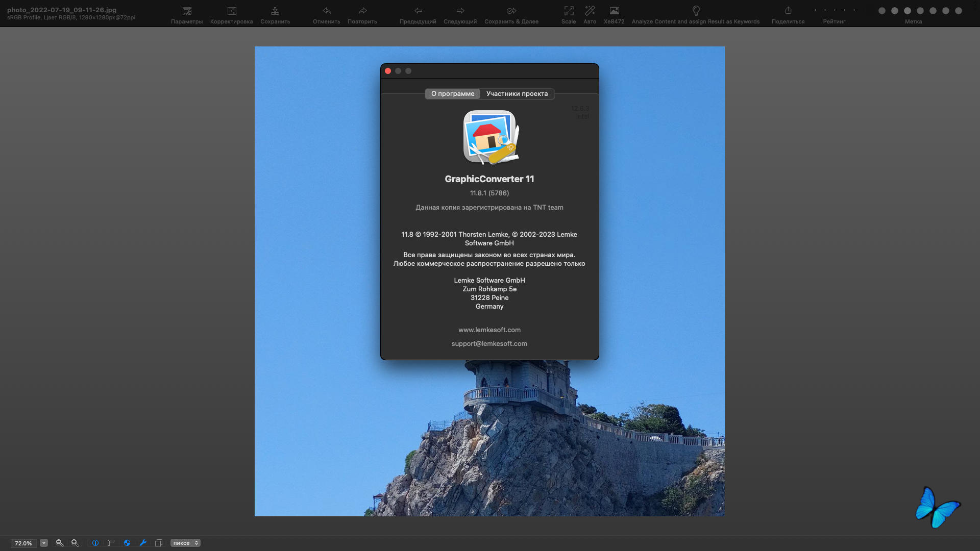Switch to the Участники проекта tab
The width and height of the screenshot is (980, 551).
[517, 93]
